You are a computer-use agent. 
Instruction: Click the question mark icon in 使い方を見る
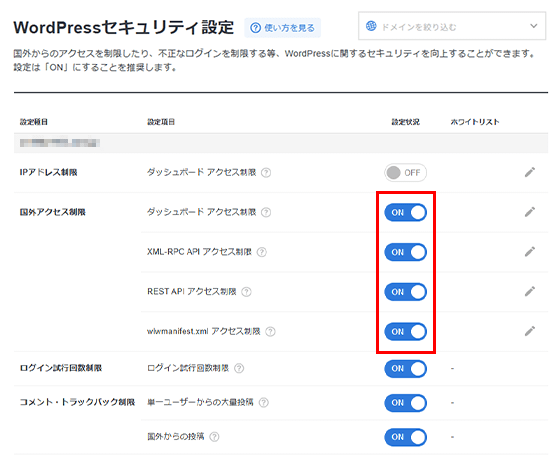255,28
